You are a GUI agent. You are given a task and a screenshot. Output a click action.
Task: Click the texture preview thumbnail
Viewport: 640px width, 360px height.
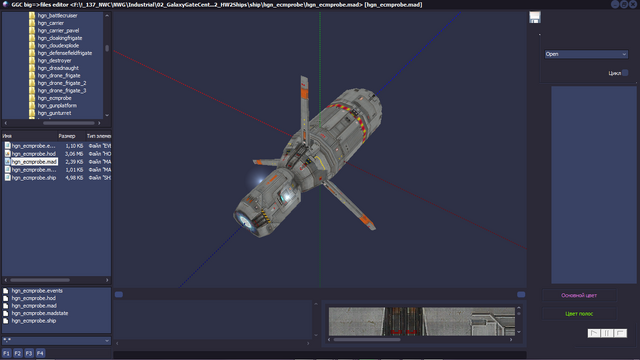[x=422, y=322]
